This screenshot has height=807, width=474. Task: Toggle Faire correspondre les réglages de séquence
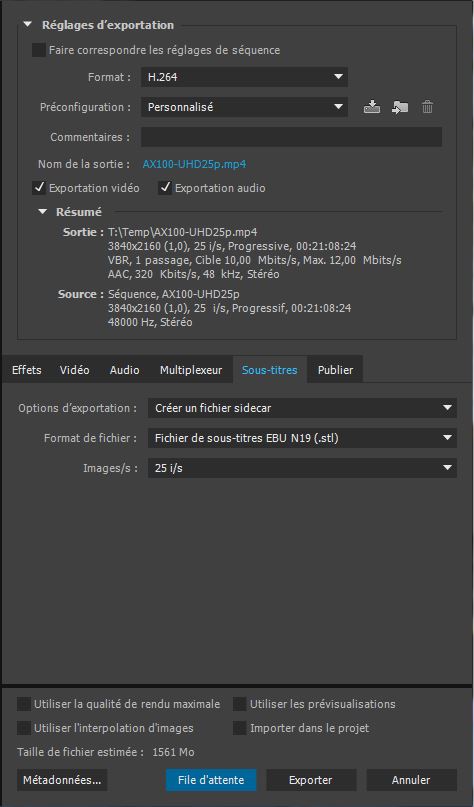(39, 50)
